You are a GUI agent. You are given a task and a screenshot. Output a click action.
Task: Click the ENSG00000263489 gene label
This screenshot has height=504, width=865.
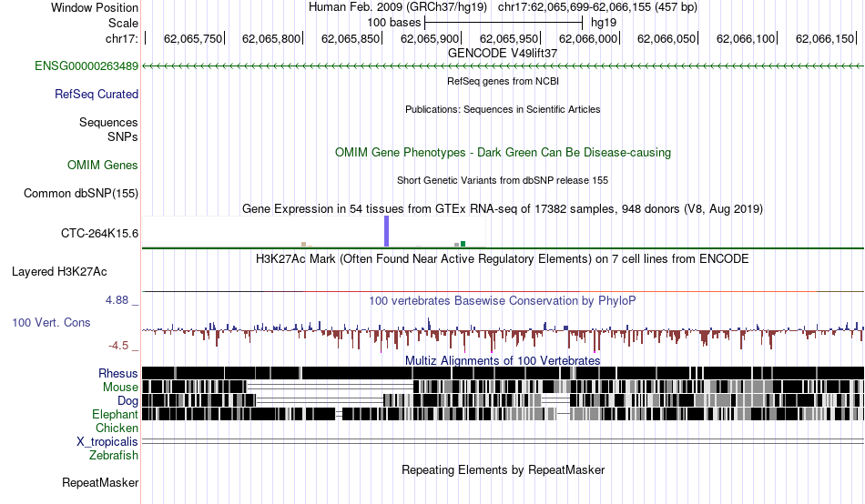[86, 66]
